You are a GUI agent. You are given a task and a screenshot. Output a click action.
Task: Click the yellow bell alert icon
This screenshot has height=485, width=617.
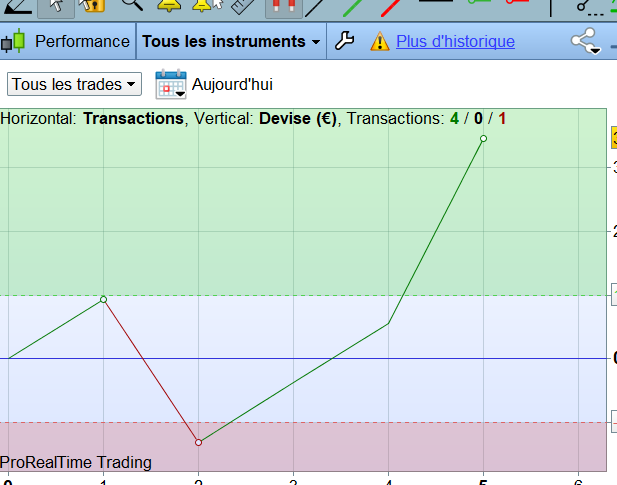[x=169, y=6]
